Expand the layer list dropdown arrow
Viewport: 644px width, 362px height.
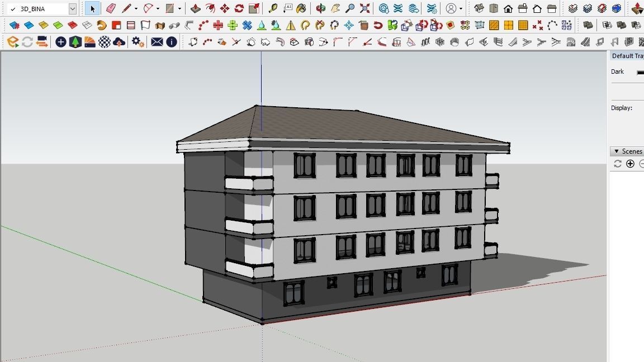click(73, 8)
